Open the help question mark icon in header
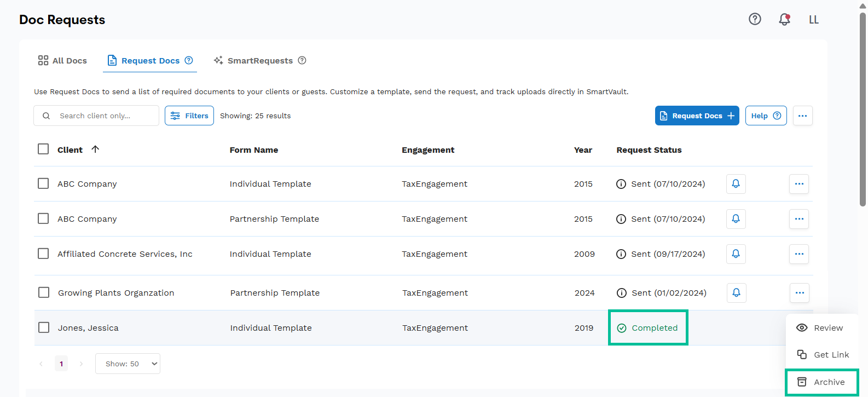The image size is (868, 397). (755, 19)
